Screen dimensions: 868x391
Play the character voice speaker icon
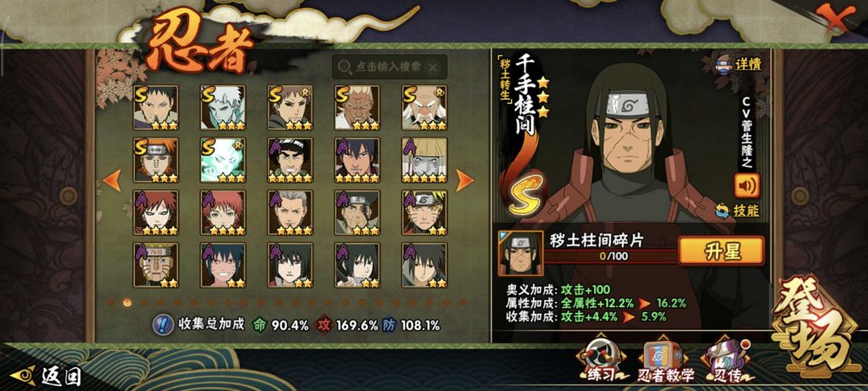(x=747, y=186)
